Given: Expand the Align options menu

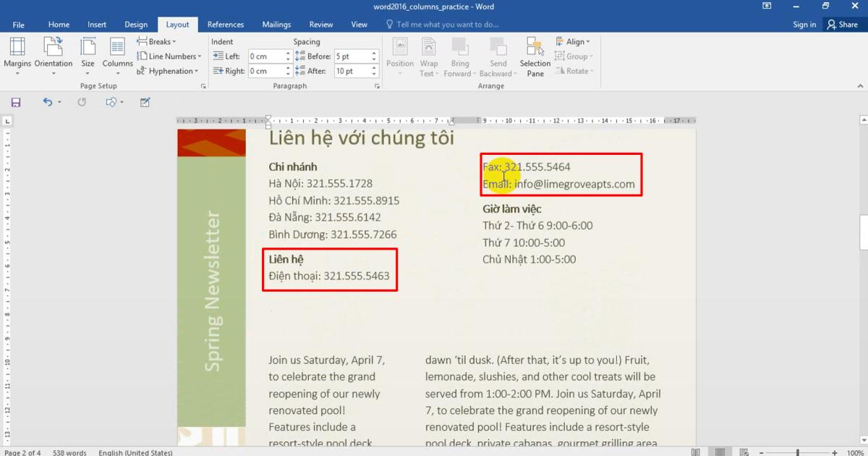Looking at the screenshot, I should pos(574,41).
